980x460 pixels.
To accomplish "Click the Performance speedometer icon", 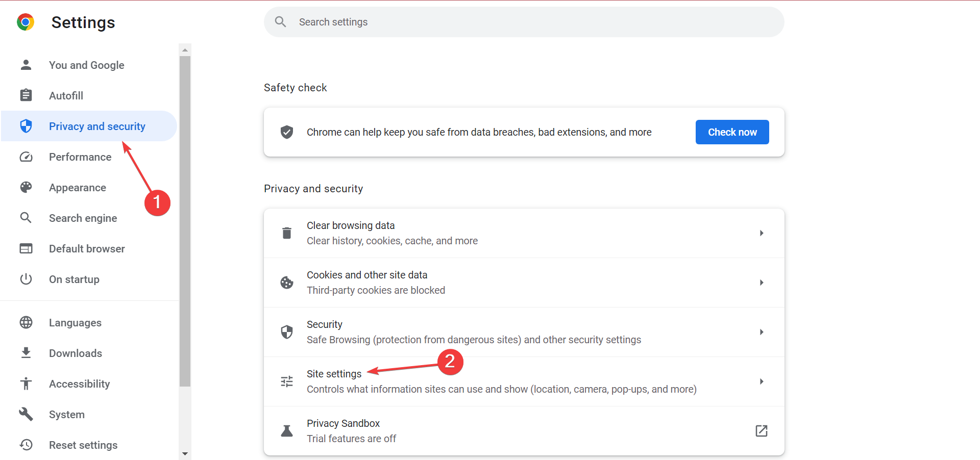I will (26, 157).
